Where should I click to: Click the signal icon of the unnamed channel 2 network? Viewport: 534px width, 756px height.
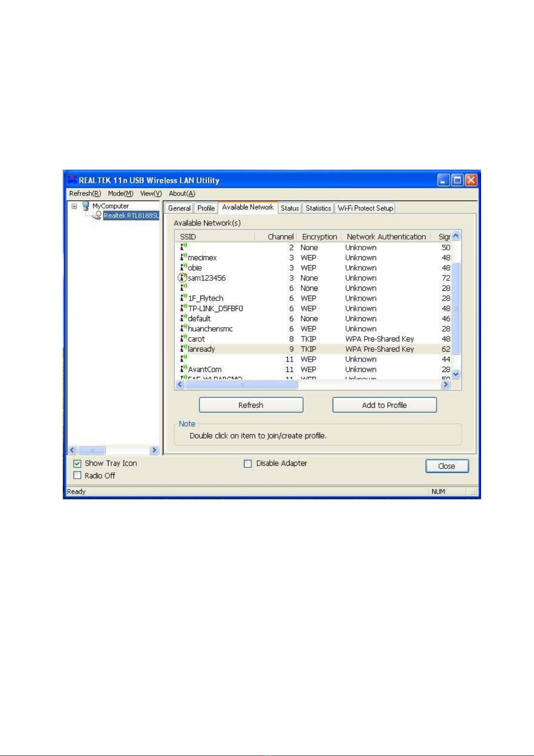point(183,247)
